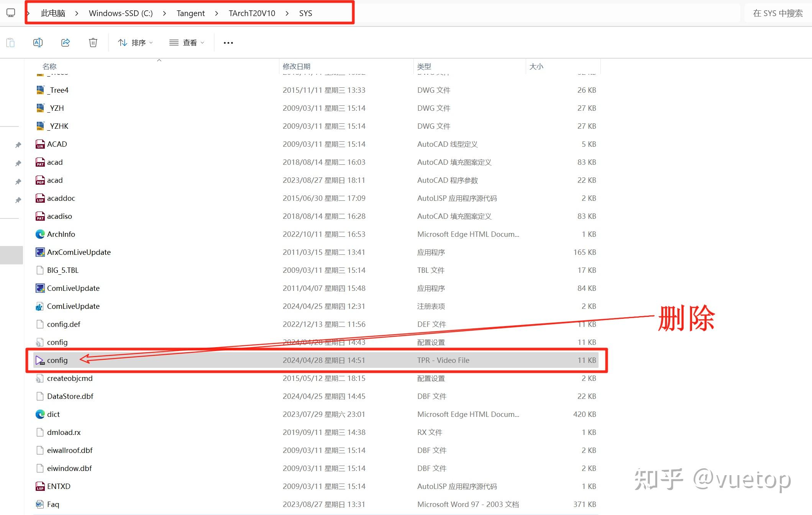Click the Delete icon in the toolbar

[x=93, y=43]
